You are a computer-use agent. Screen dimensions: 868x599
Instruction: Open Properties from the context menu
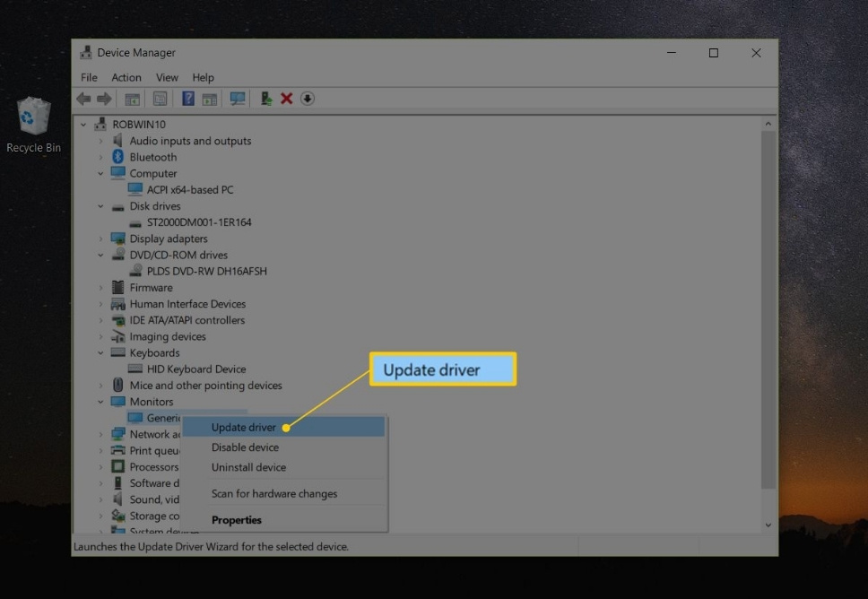(237, 520)
